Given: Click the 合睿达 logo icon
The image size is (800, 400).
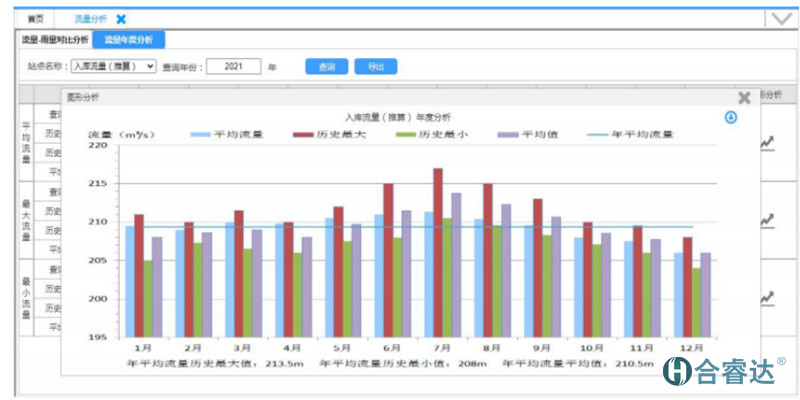Looking at the screenshot, I should [x=678, y=371].
